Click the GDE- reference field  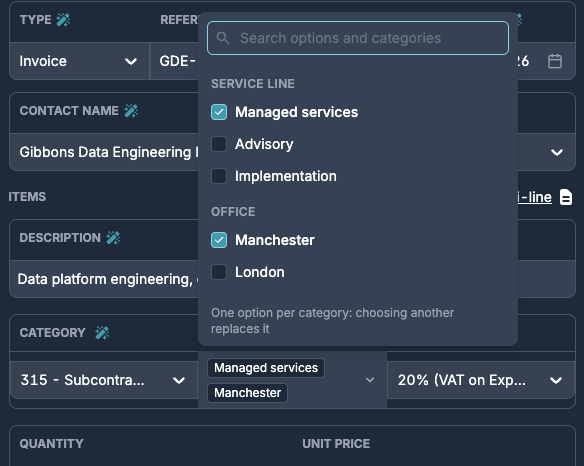[x=174, y=61]
